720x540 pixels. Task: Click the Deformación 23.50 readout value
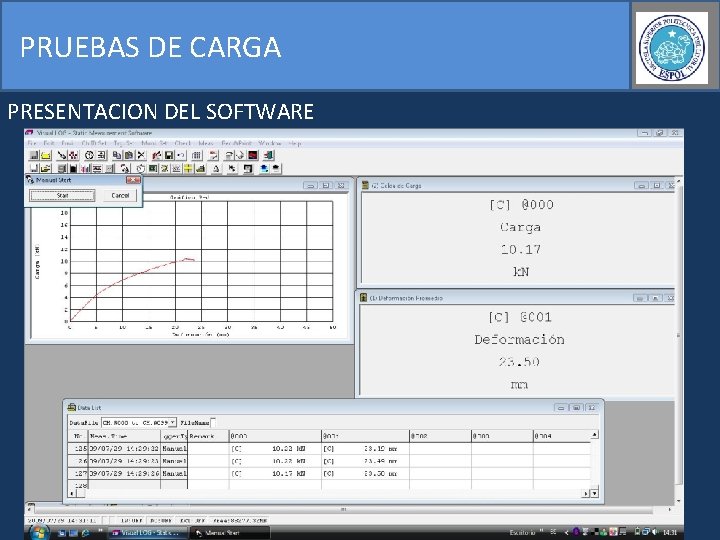tap(519, 362)
